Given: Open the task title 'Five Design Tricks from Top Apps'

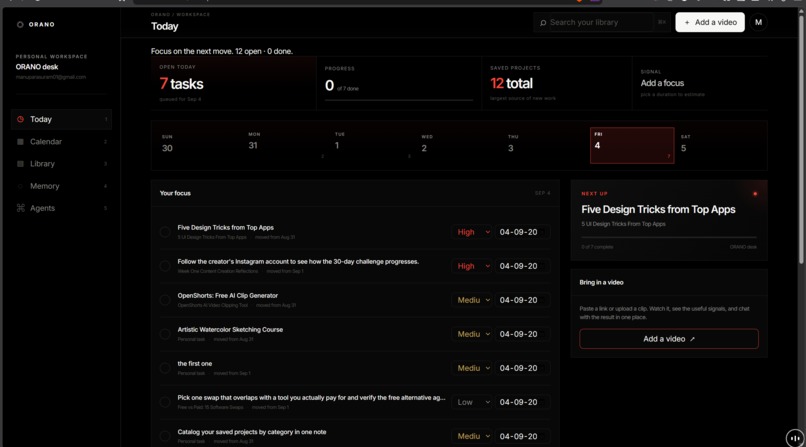Looking at the screenshot, I should (x=226, y=228).
